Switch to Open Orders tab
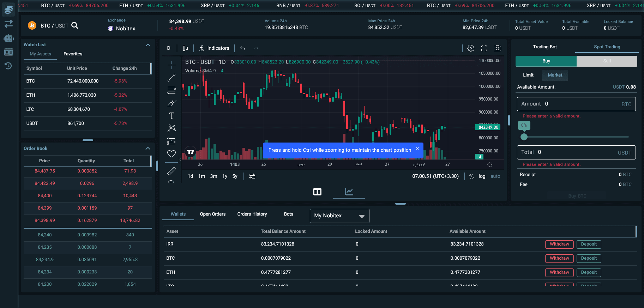644x308 pixels. (x=213, y=214)
